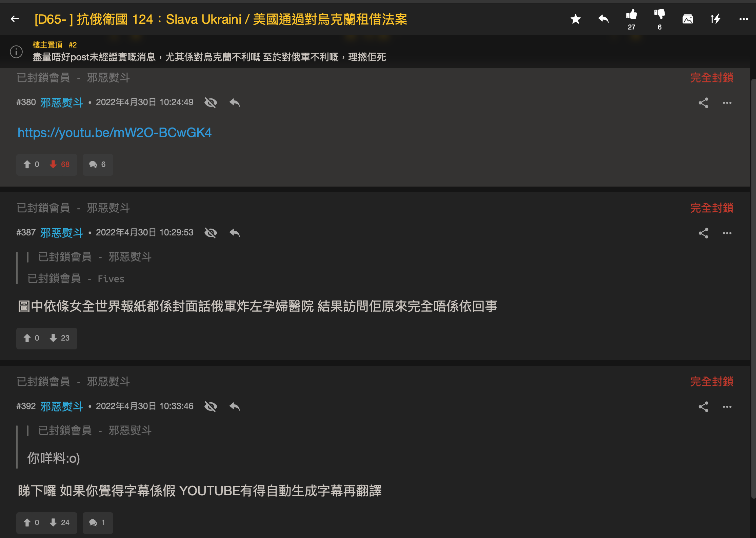Hide post #387 with its eye-off toggle
Viewport: 756px width, 538px height.
pos(211,233)
